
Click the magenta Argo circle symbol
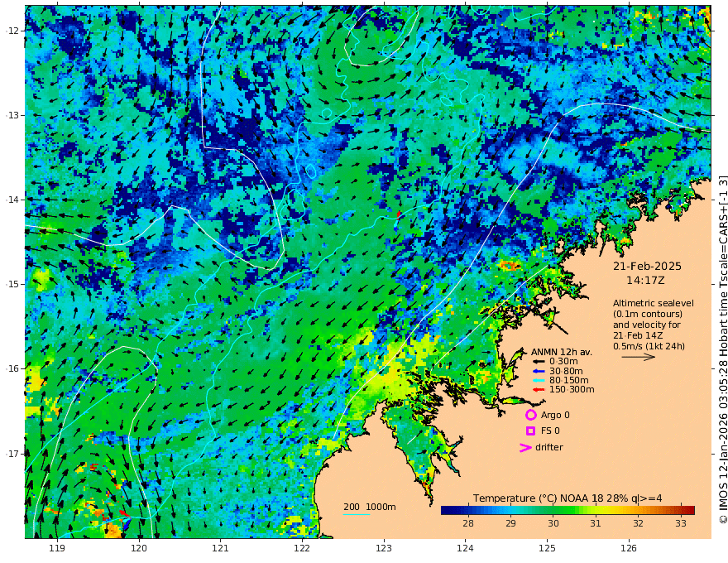(530, 415)
